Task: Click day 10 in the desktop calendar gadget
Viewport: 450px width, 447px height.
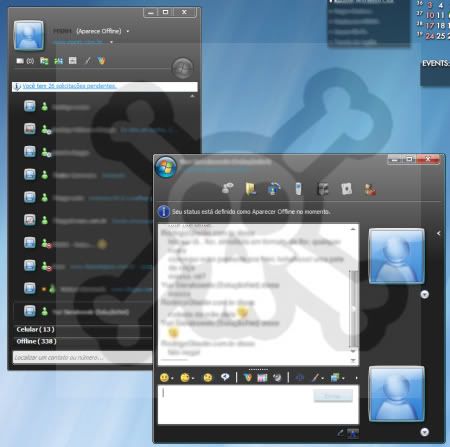Action: pos(430,15)
